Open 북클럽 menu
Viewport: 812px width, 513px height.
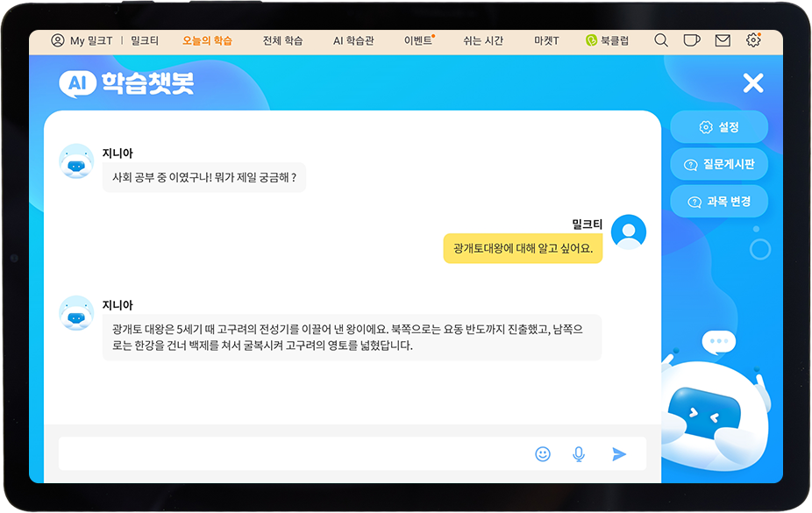607,40
